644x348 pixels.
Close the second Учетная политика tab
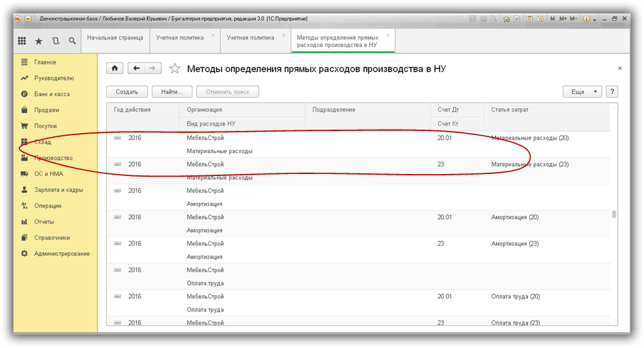click(x=283, y=34)
